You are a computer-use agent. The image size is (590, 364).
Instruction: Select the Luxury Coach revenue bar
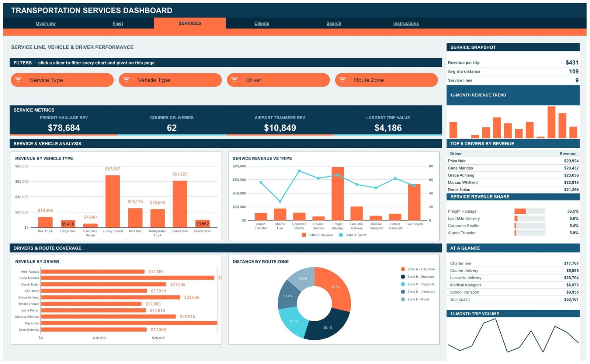112,201
